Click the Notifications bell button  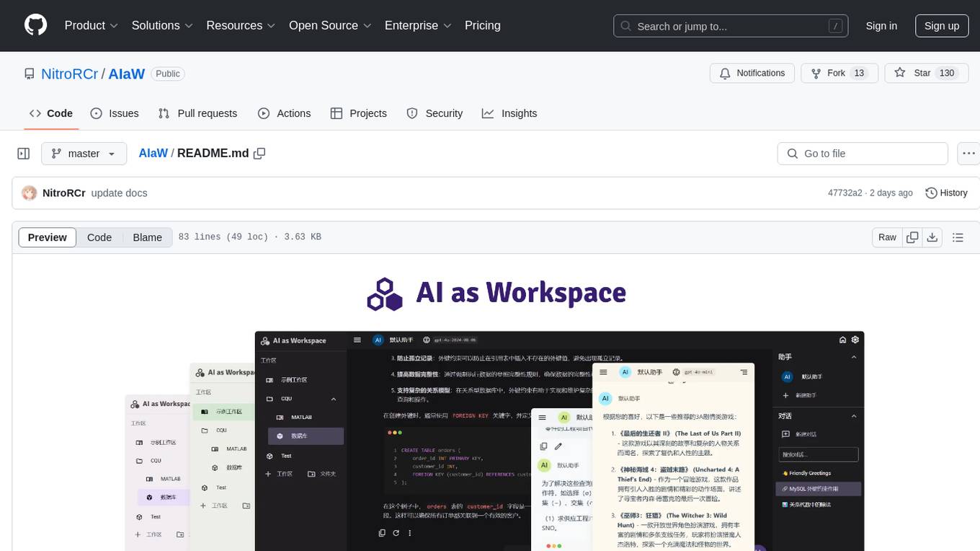752,74
